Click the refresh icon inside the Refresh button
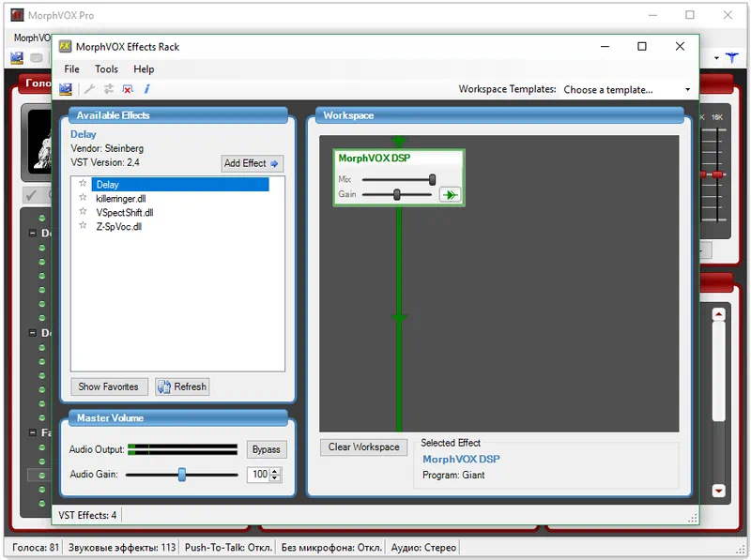 tap(163, 386)
